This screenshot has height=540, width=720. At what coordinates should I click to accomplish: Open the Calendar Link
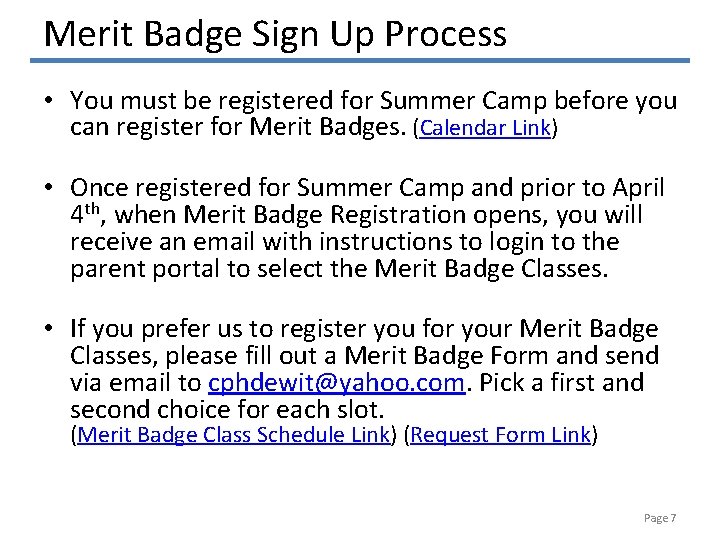tap(485, 129)
